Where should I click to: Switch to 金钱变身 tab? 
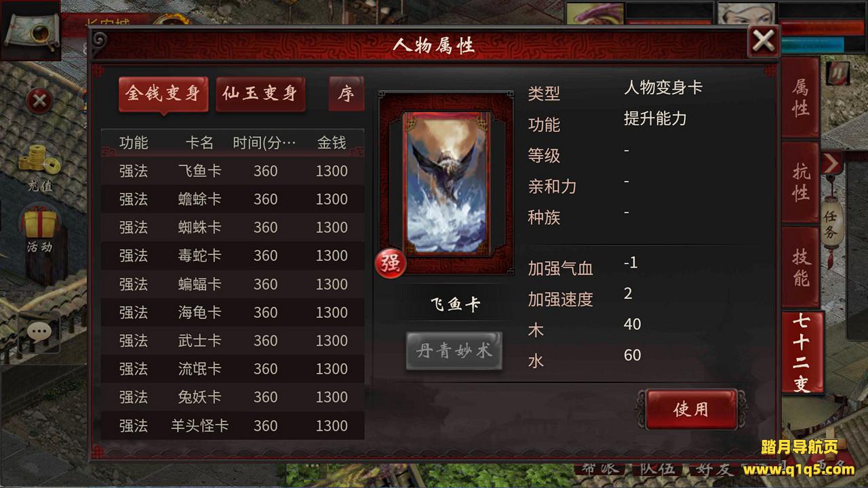point(163,94)
